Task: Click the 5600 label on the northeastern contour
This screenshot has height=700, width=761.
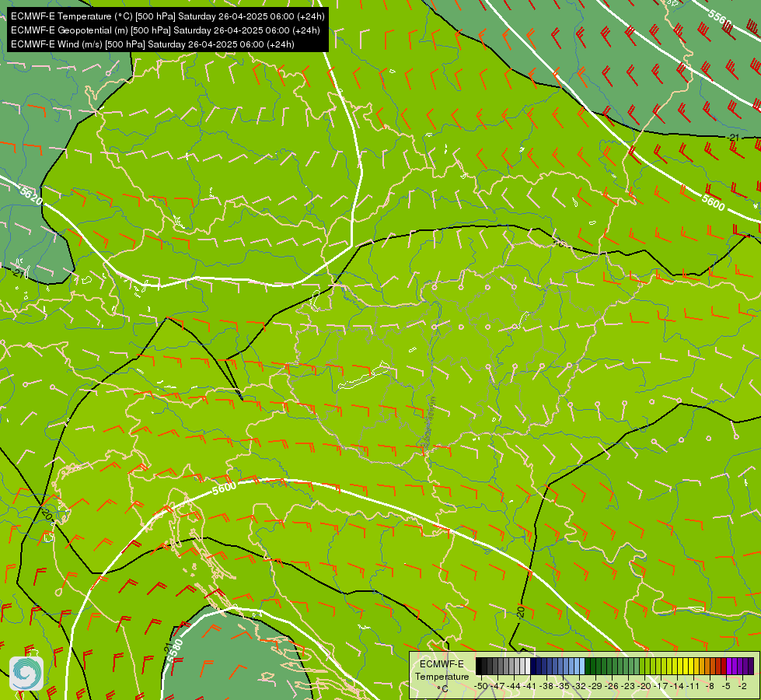Action: (713, 202)
